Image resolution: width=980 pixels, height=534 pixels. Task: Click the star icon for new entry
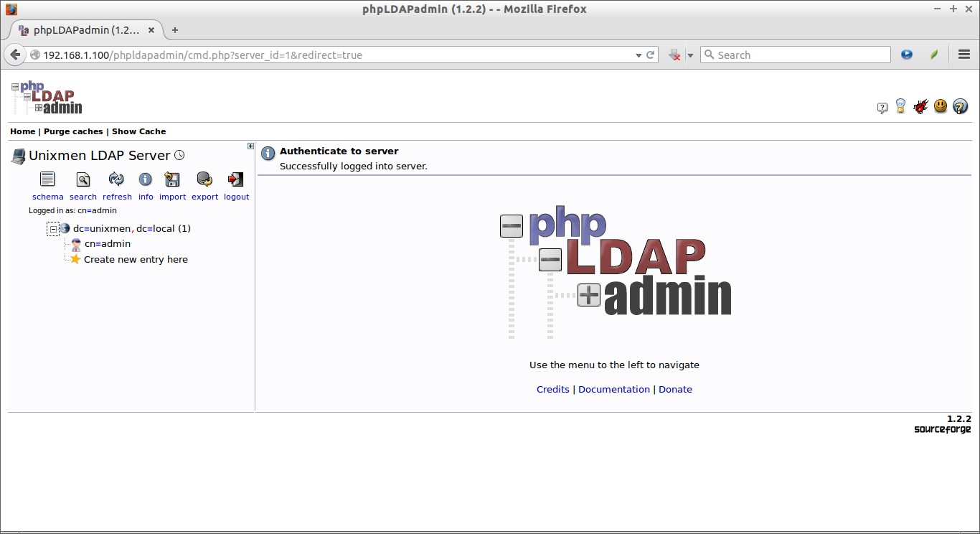[x=75, y=259]
